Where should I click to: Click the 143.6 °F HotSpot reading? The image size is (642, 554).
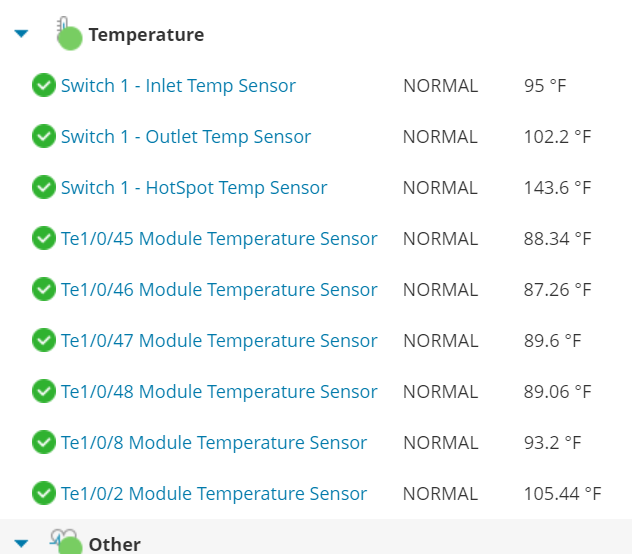(558, 188)
